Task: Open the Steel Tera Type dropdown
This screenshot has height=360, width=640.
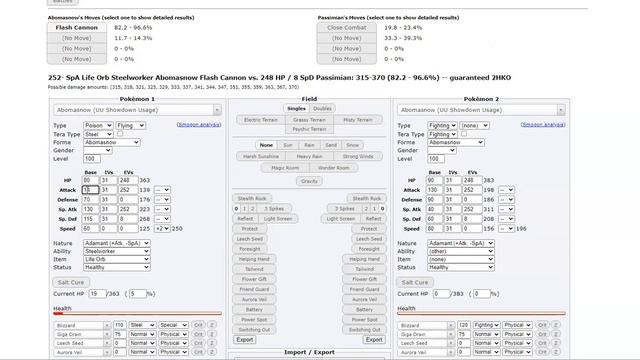Action: (x=98, y=134)
